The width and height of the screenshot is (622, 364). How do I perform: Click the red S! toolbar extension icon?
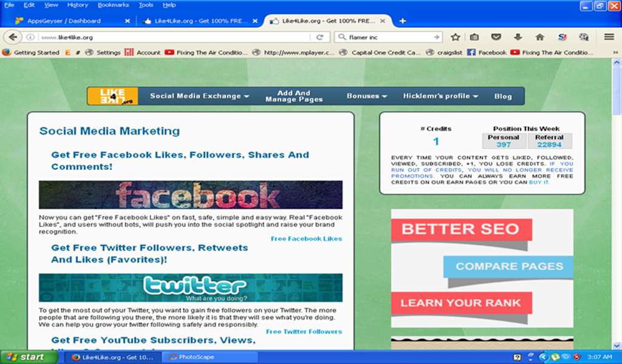coord(562,37)
